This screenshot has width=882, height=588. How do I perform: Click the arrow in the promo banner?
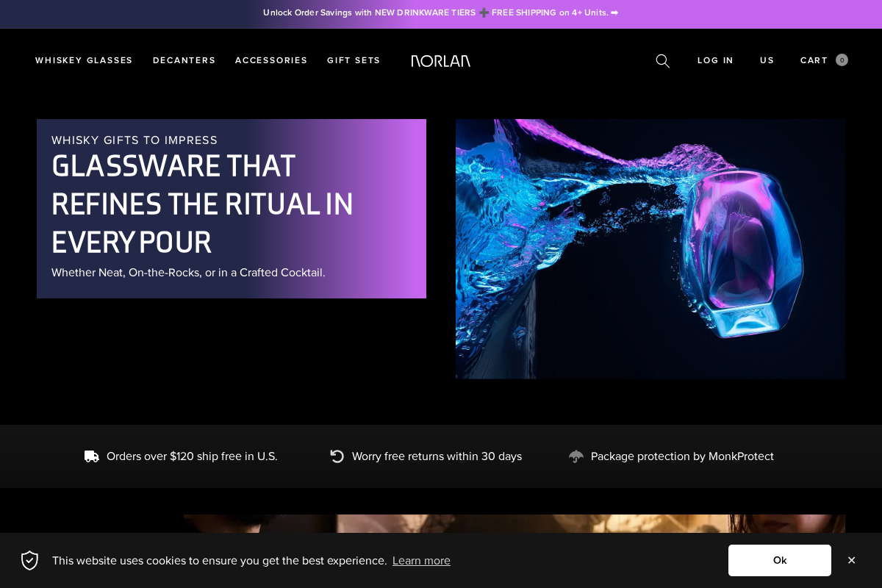614,12
